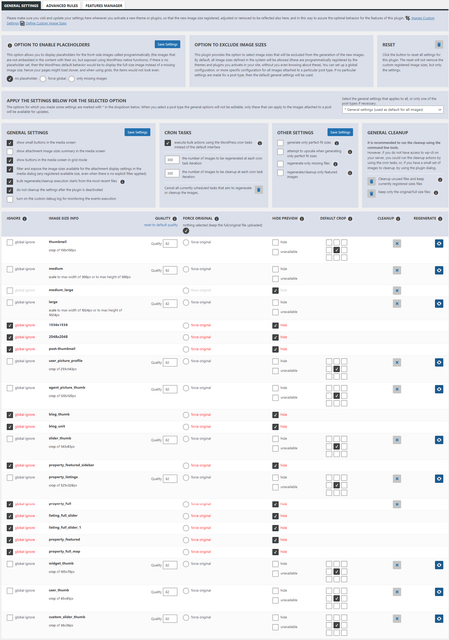This screenshot has width=449, height=640.
Task: Open info icon beside Quality column header
Action: coord(175,219)
